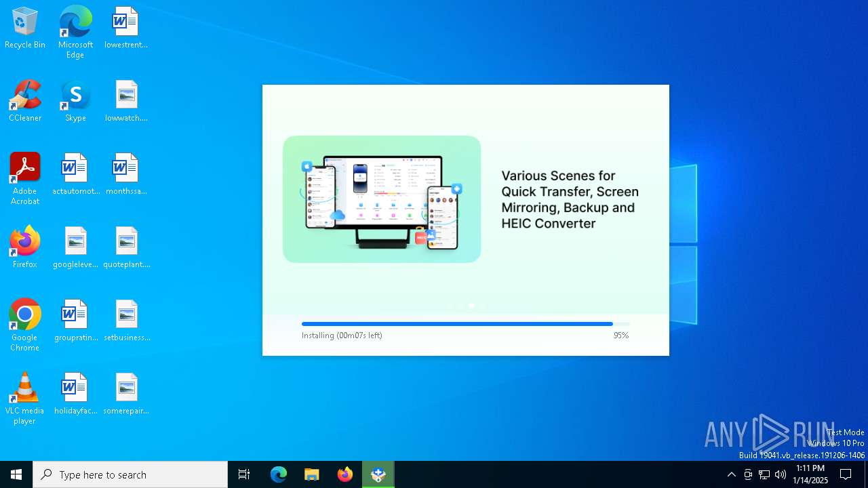Screen dimensions: 868x488
Task: Select the lowwatch image file icon
Action: click(126, 102)
